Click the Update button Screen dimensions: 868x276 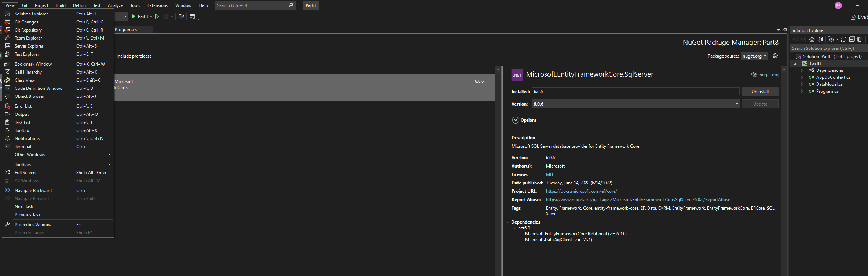click(x=760, y=104)
